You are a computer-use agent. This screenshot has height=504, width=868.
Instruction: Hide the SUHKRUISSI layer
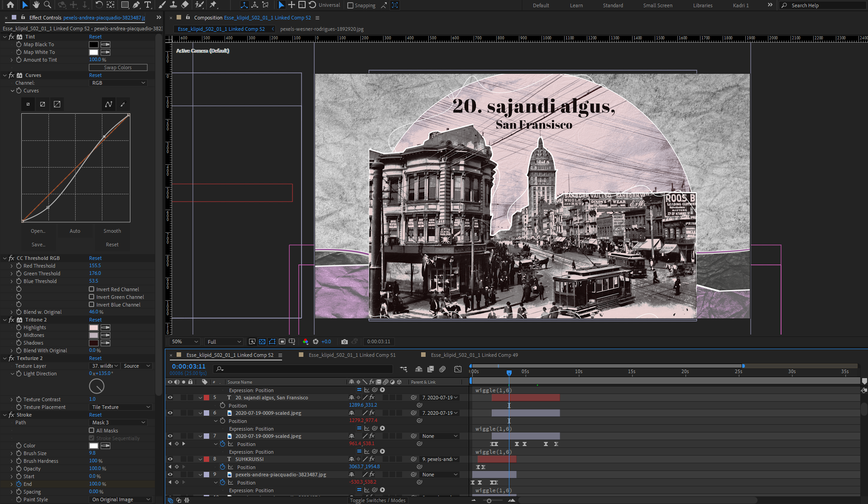coord(170,459)
